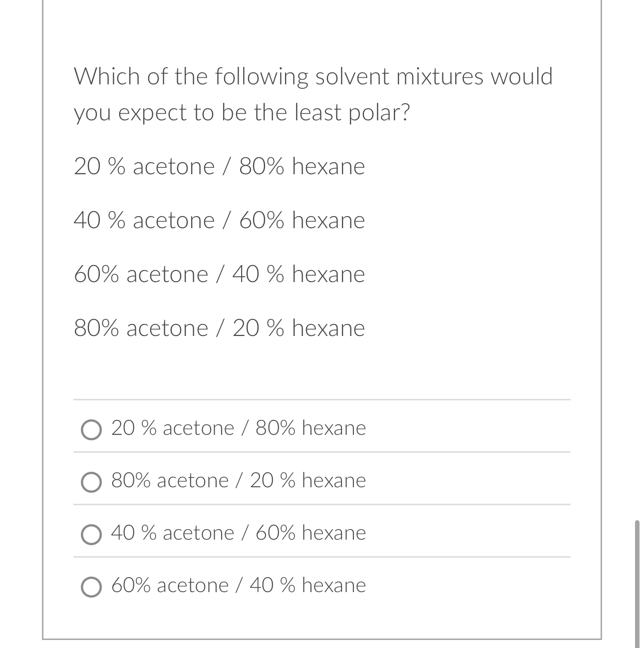Click the question prompt about least polar solvent
The width and height of the screenshot is (644, 648).
[313, 94]
